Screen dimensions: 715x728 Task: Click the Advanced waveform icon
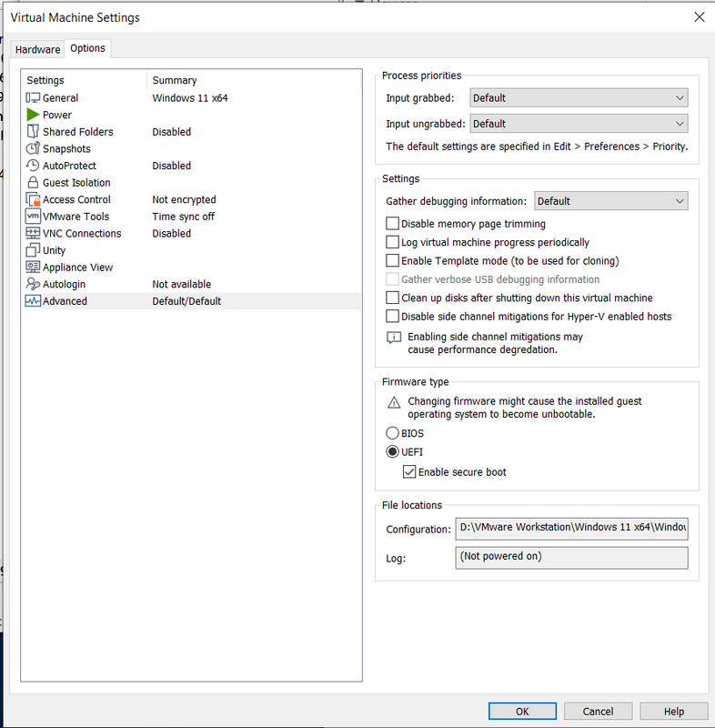click(33, 301)
